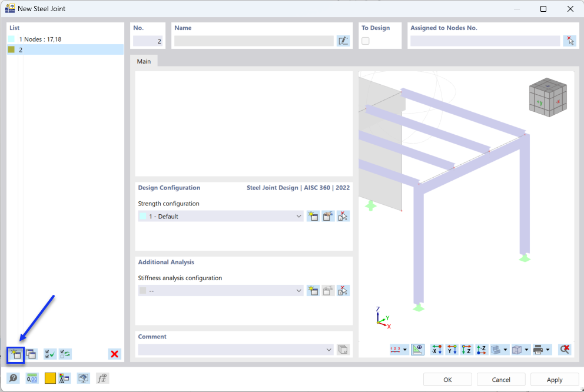Pick nodes graphically for assignment
The width and height of the screenshot is (584, 392).
click(569, 41)
